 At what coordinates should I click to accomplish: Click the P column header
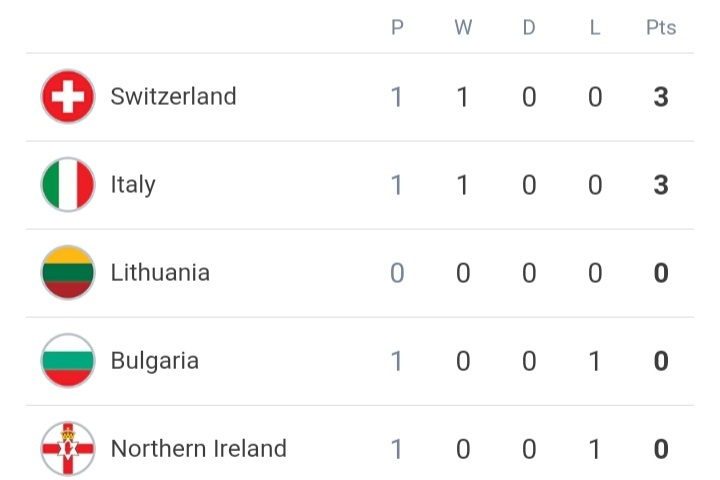click(397, 28)
